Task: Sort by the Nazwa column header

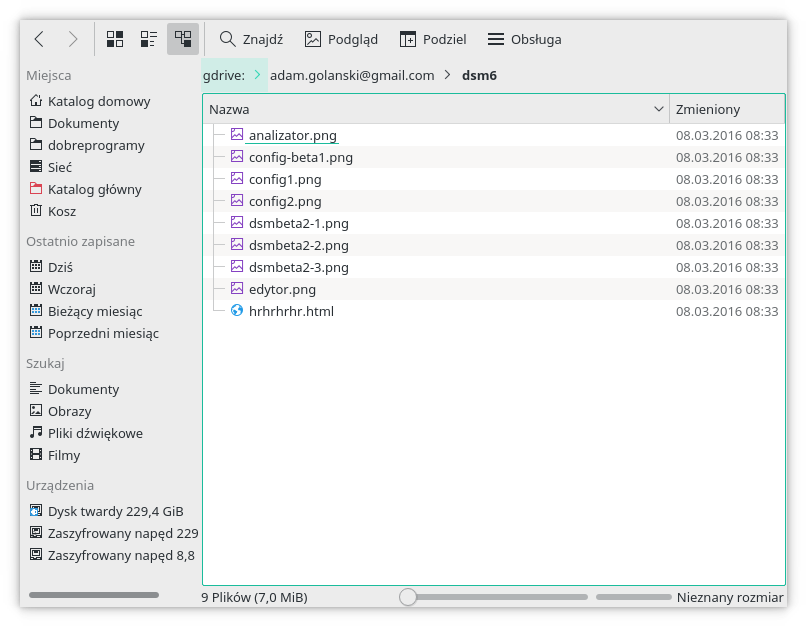Action: 436,109
